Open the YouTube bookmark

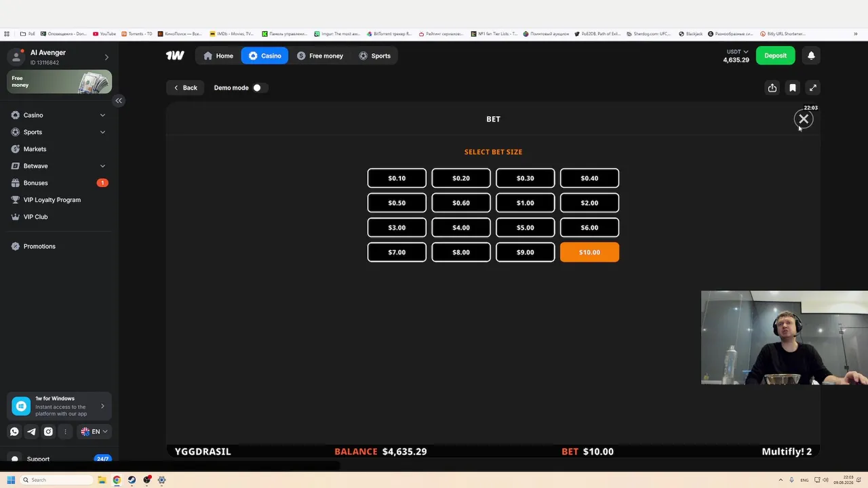point(104,33)
